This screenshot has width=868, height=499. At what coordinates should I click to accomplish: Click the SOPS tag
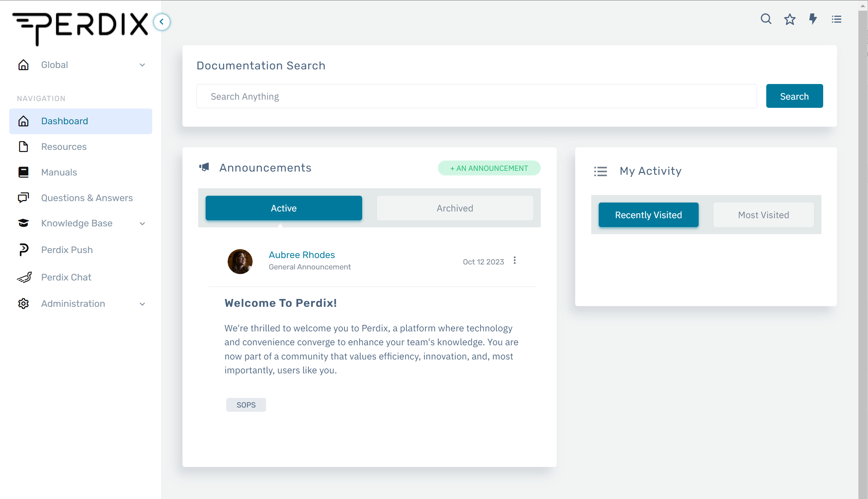point(246,405)
